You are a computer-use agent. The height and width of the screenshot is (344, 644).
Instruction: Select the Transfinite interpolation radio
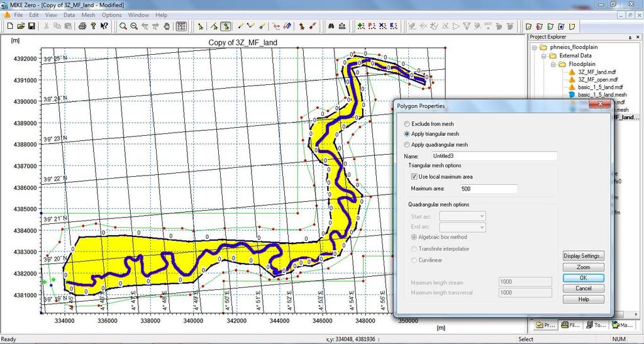414,249
